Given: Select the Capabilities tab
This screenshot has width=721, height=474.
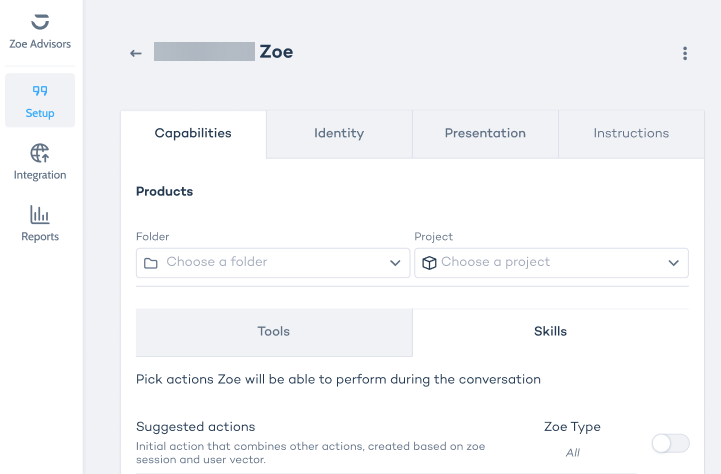Looking at the screenshot, I should [193, 133].
